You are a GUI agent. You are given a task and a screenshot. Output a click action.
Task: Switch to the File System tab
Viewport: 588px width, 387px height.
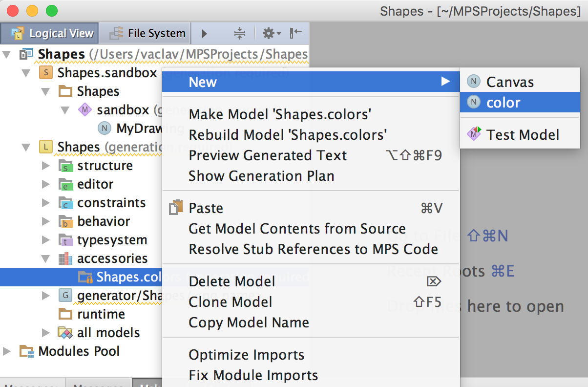(148, 33)
